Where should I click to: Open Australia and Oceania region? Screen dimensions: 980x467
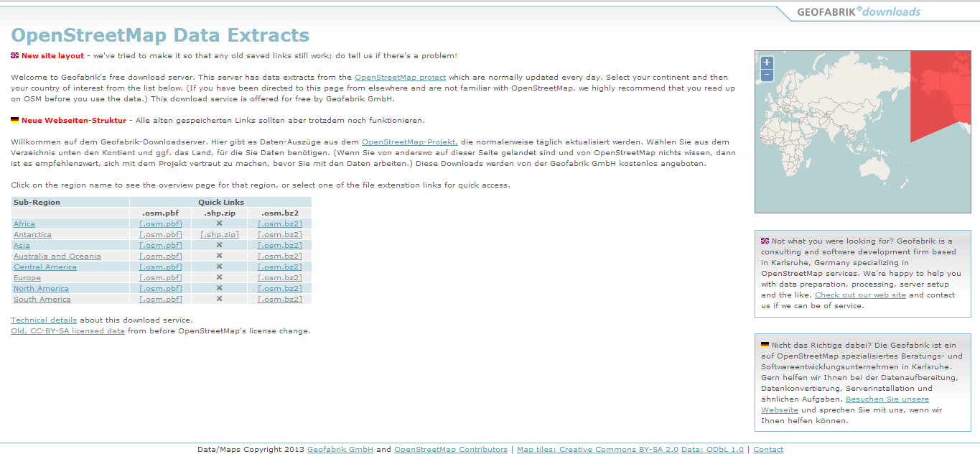click(57, 256)
